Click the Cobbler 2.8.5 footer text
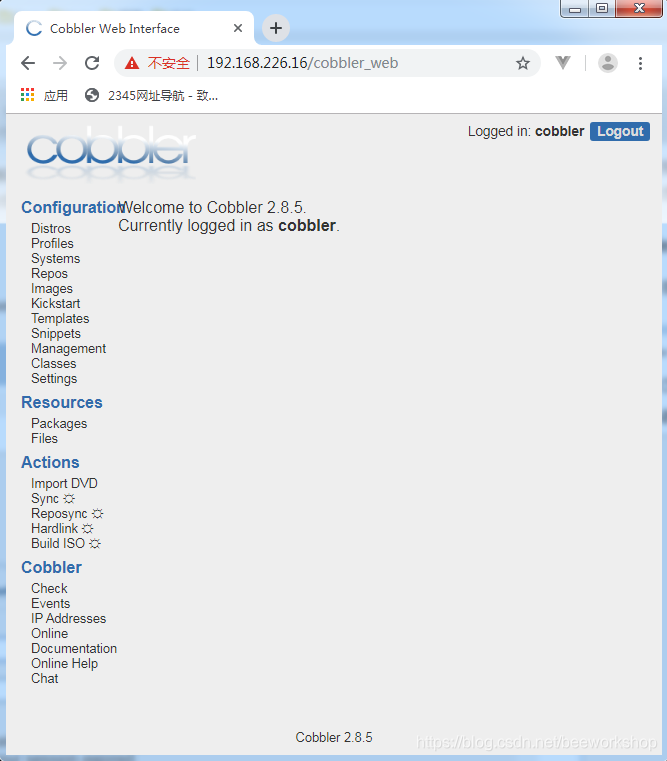This screenshot has width=667, height=761. point(334,738)
